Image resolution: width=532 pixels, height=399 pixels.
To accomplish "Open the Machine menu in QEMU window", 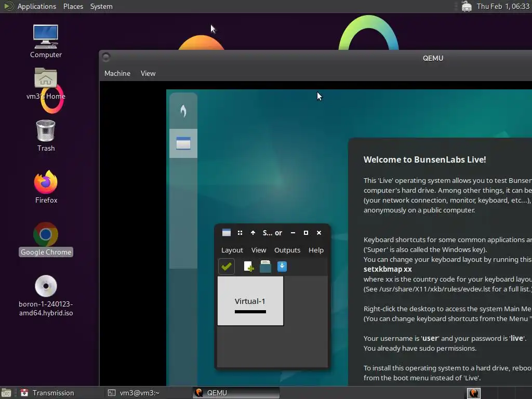I will coord(117,73).
